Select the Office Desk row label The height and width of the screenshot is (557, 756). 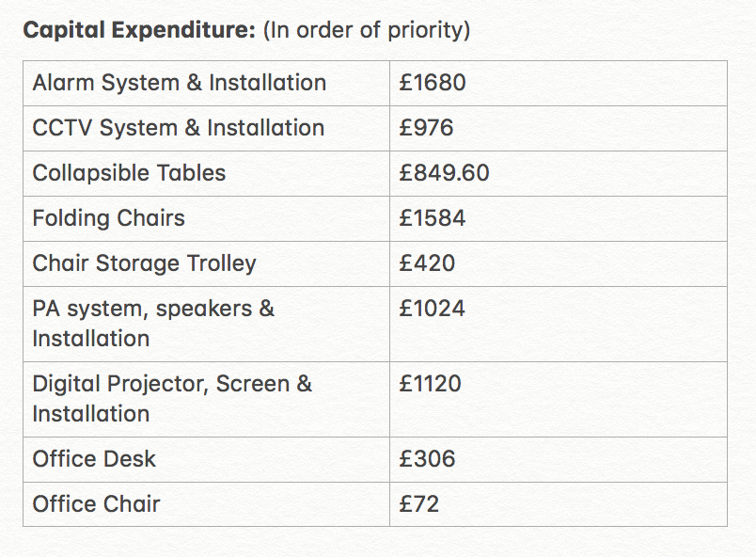pyautogui.click(x=94, y=458)
